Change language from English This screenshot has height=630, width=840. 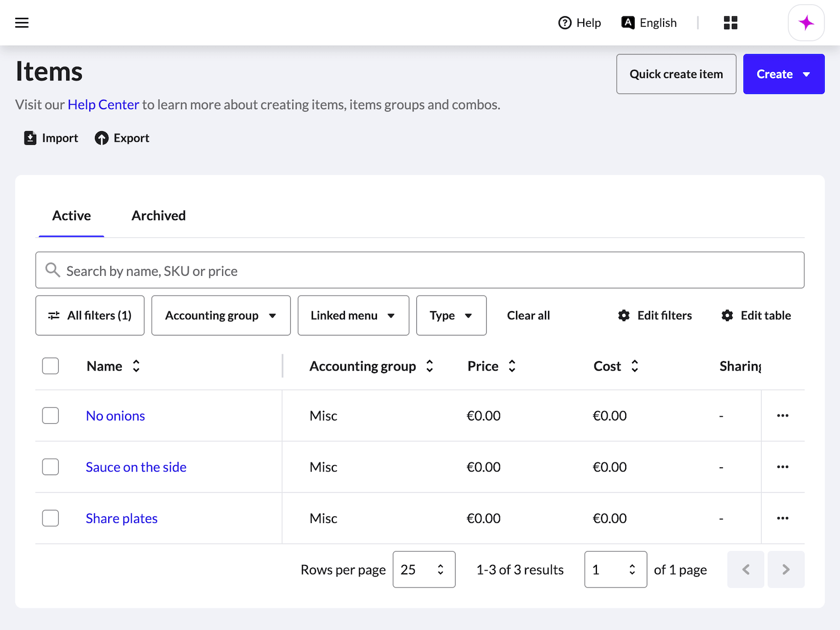point(649,23)
